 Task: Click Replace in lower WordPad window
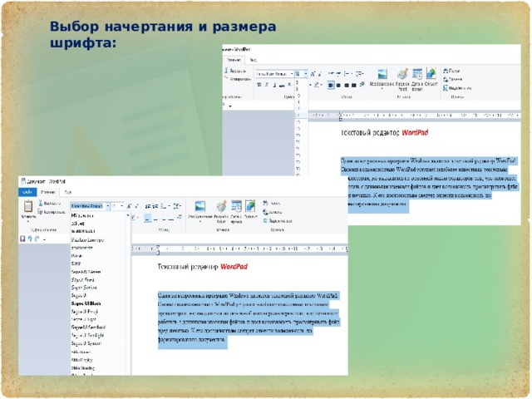coord(273,212)
